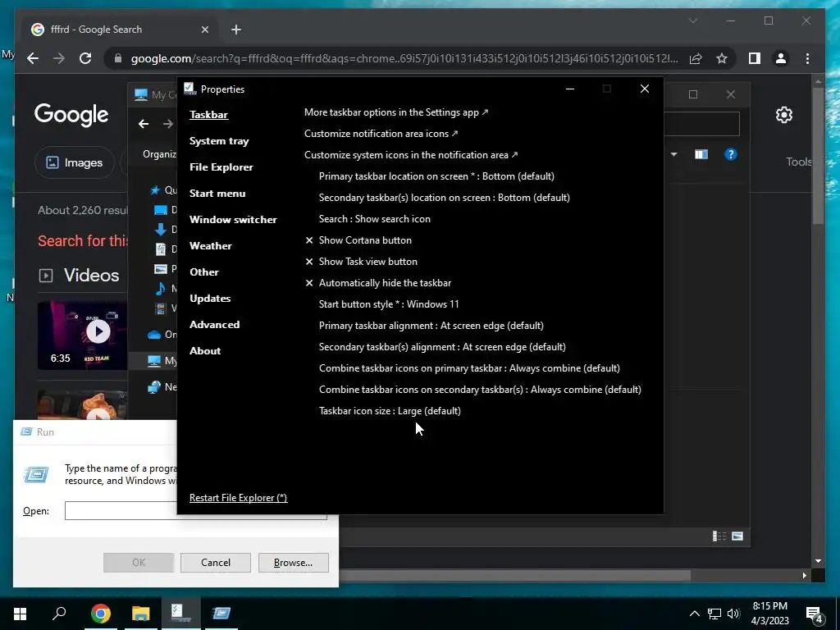Open the About section
This screenshot has width=840, height=630.
(205, 351)
